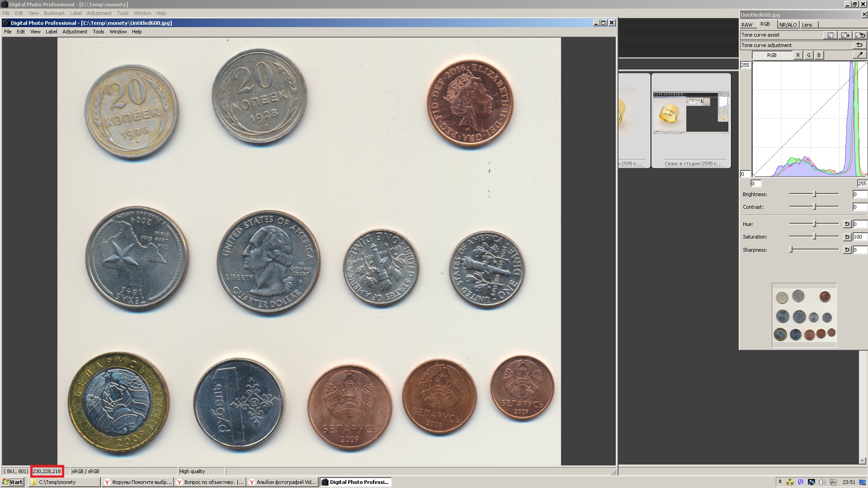The height and width of the screenshot is (488, 868).
Task: Click the display monitor tray icon
Action: (x=811, y=482)
